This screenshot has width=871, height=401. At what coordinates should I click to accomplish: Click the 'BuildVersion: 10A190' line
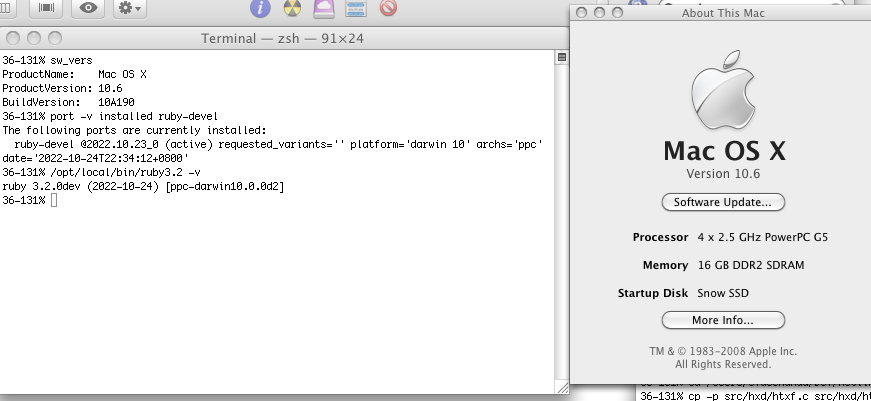[x=68, y=102]
